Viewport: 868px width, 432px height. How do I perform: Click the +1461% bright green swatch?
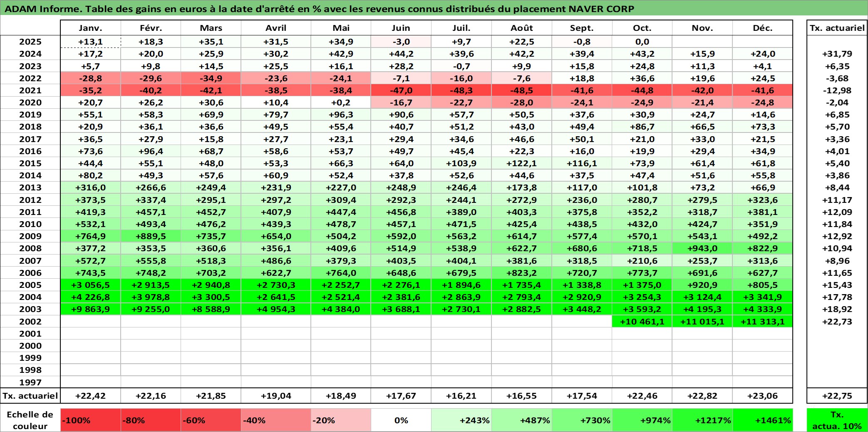point(763,420)
